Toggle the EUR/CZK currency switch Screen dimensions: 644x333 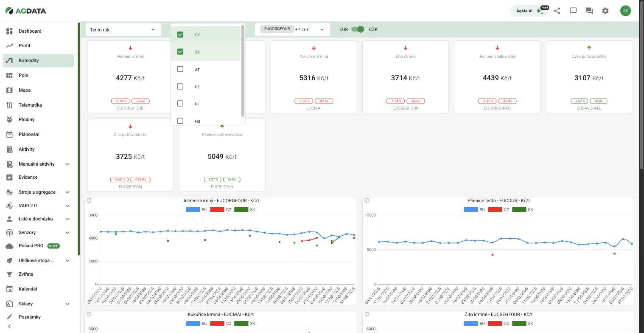point(358,29)
